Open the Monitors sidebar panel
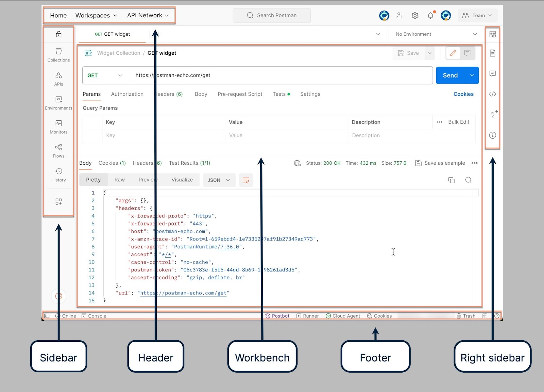 [58, 127]
